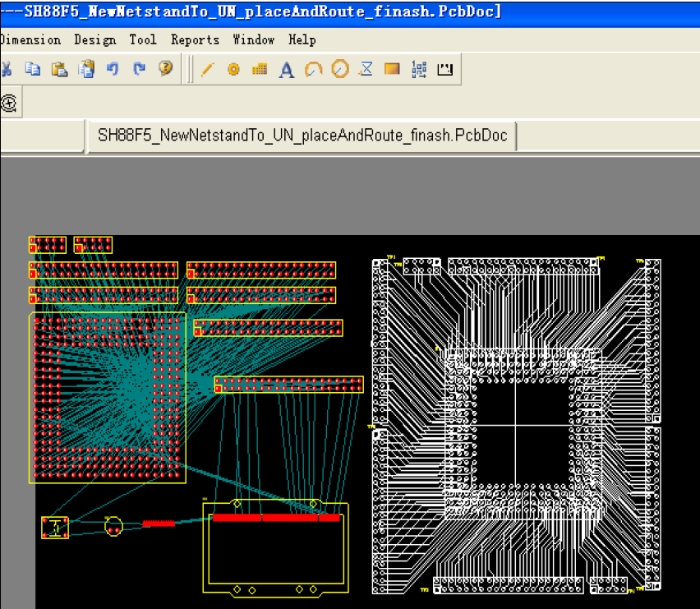Select the Place String text tool
700x609 pixels.
point(286,70)
